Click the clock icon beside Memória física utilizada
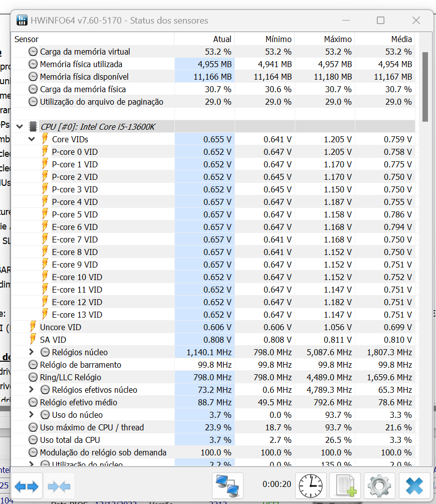Viewport: 436px width, 504px height. point(33,64)
